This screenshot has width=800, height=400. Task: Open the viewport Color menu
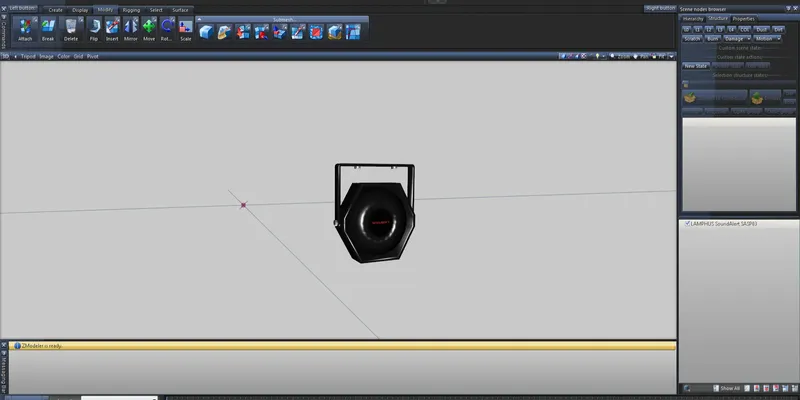pos(63,57)
